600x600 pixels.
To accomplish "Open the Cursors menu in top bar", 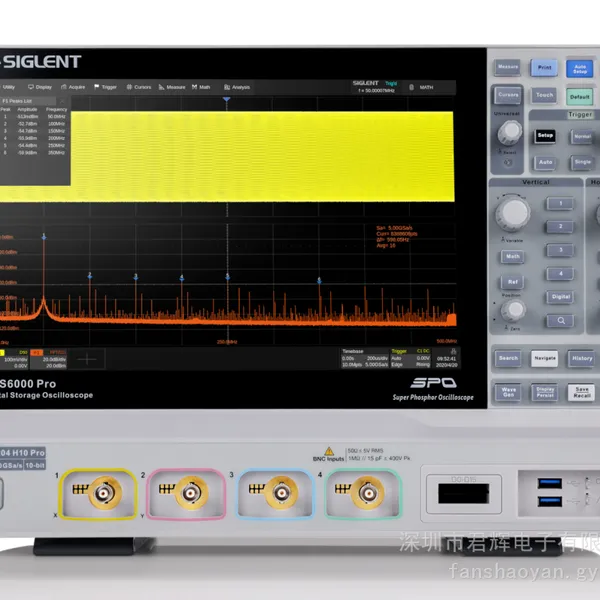I will click(x=139, y=87).
